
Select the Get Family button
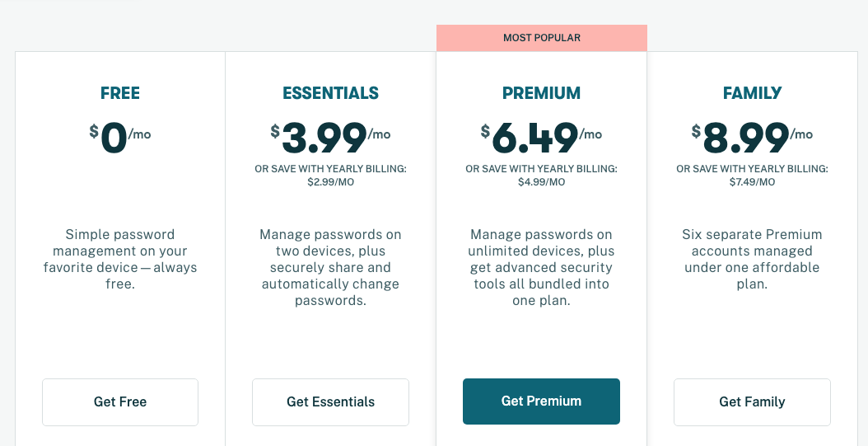(x=752, y=402)
